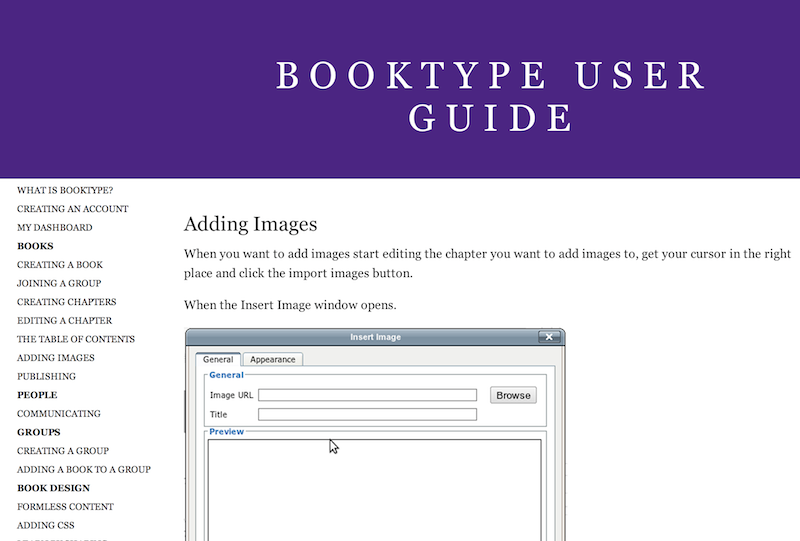Close the Insert Image dialog with X
Viewport: 800px width, 541px height.
pos(549,337)
